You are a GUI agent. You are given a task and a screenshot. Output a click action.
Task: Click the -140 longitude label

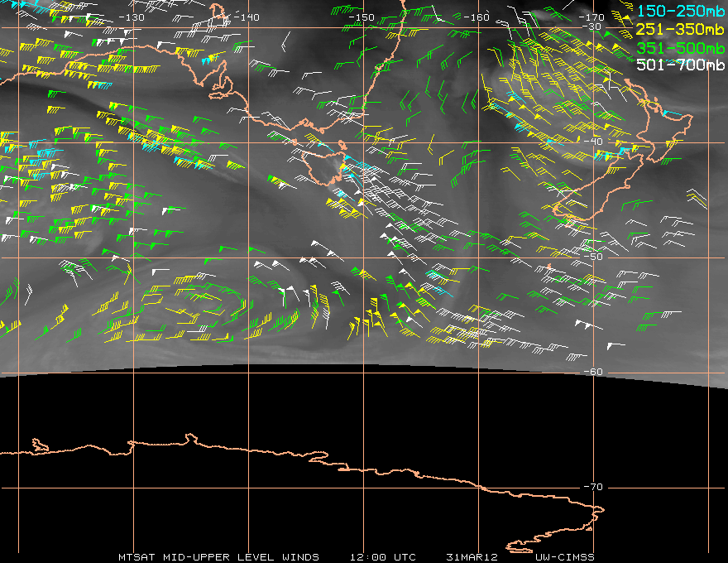(x=246, y=17)
